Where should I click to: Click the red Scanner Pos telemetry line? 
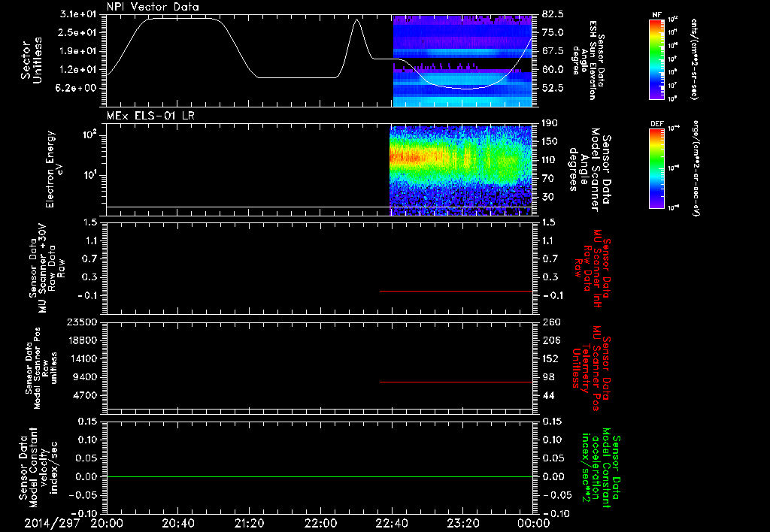click(x=456, y=382)
